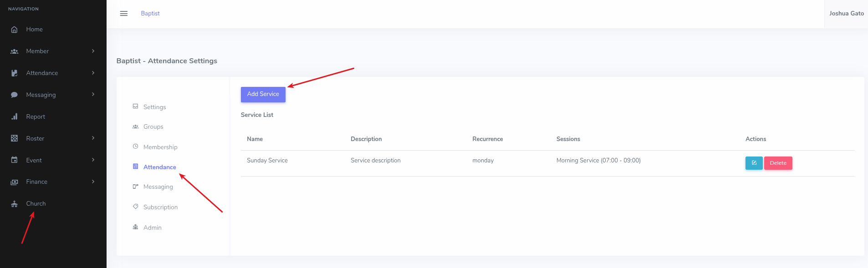Expand the Finance submenu chevron

[x=93, y=182]
